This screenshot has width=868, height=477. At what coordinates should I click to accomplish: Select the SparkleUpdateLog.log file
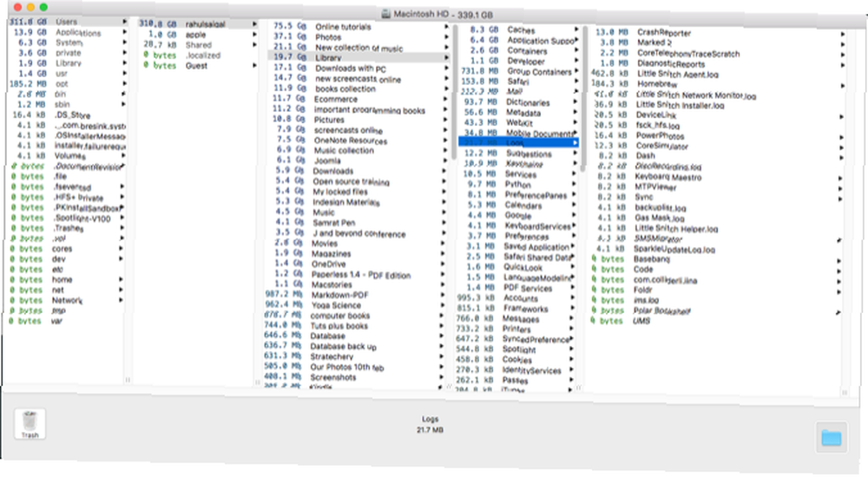pos(716,250)
